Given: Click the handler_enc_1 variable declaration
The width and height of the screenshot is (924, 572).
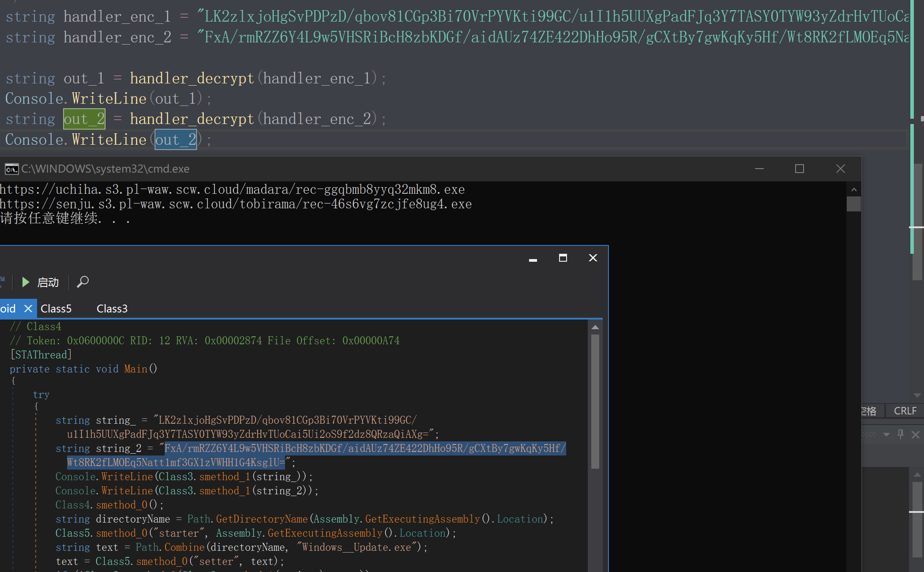Looking at the screenshot, I should pyautogui.click(x=117, y=17).
